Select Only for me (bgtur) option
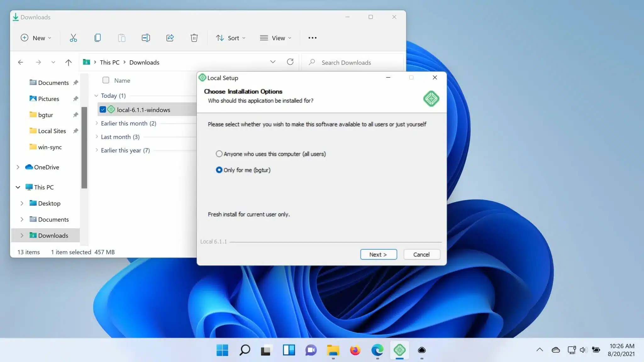Viewport: 644px width, 362px height. tap(219, 170)
